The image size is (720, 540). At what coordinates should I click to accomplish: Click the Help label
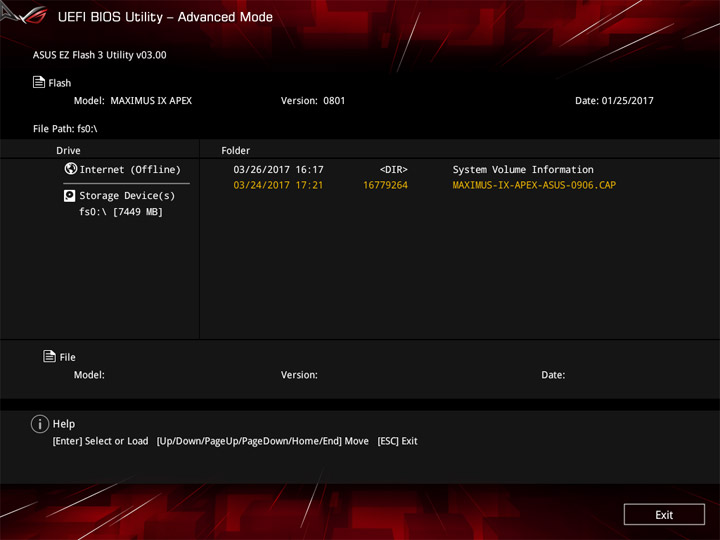click(64, 424)
